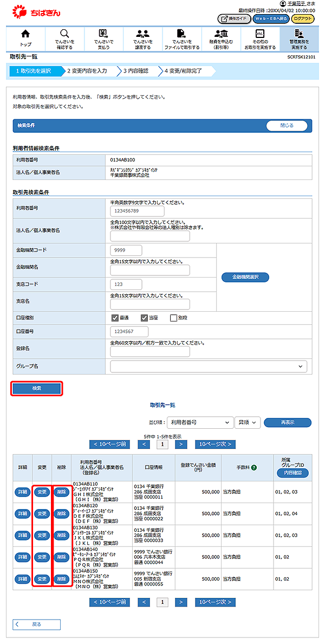The height and width of the screenshot is (644, 325).
Task: Click top ＜10ページ前 button
Action: coord(109,444)
